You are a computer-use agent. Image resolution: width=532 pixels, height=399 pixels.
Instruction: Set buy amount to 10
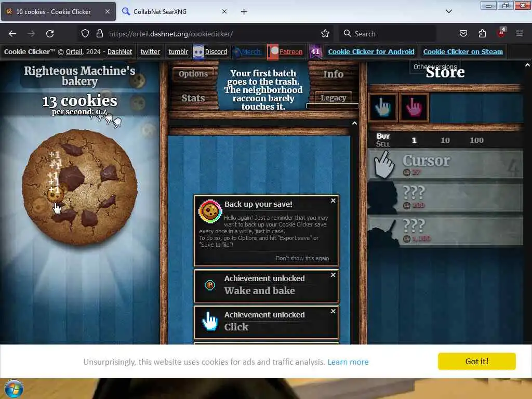pos(445,140)
